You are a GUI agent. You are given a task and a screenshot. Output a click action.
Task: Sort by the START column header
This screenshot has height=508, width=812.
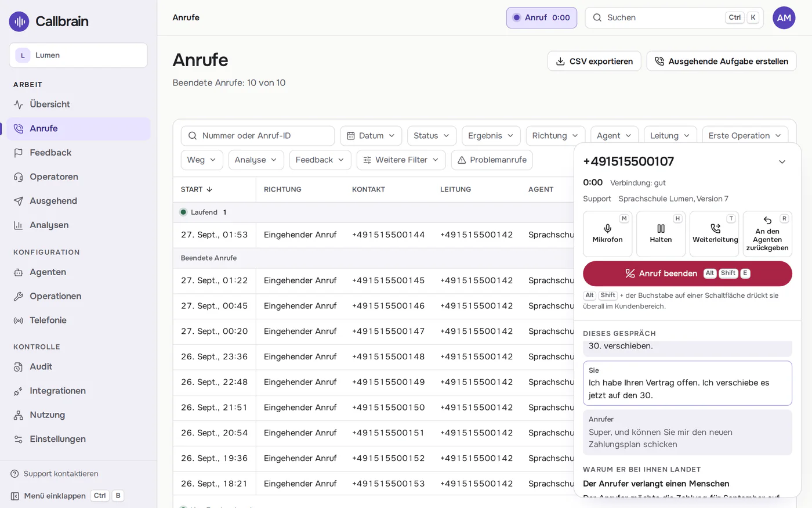coord(197,190)
